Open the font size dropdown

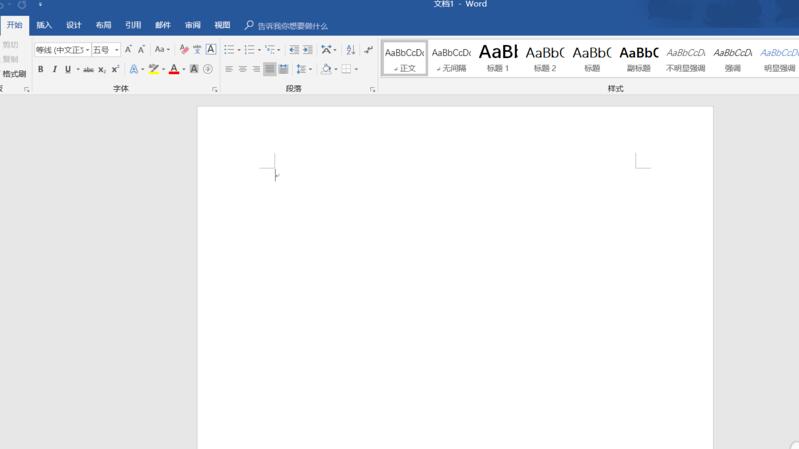[117, 50]
